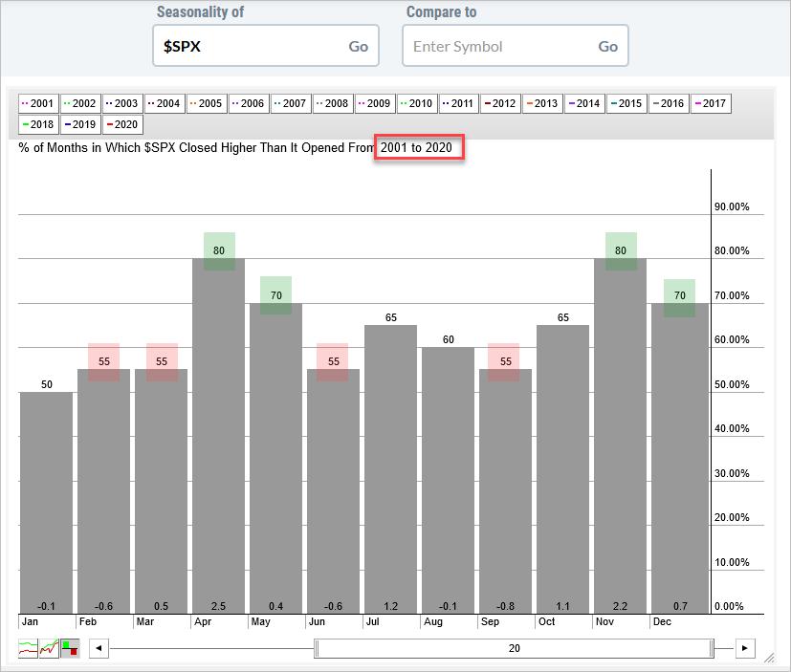Image resolution: width=791 pixels, height=672 pixels.
Task: Toggle the 2001 year legend button
Action: pos(38,103)
